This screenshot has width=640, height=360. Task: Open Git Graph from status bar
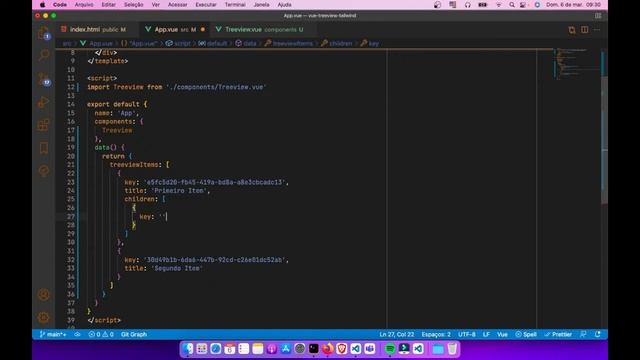pyautogui.click(x=134, y=334)
